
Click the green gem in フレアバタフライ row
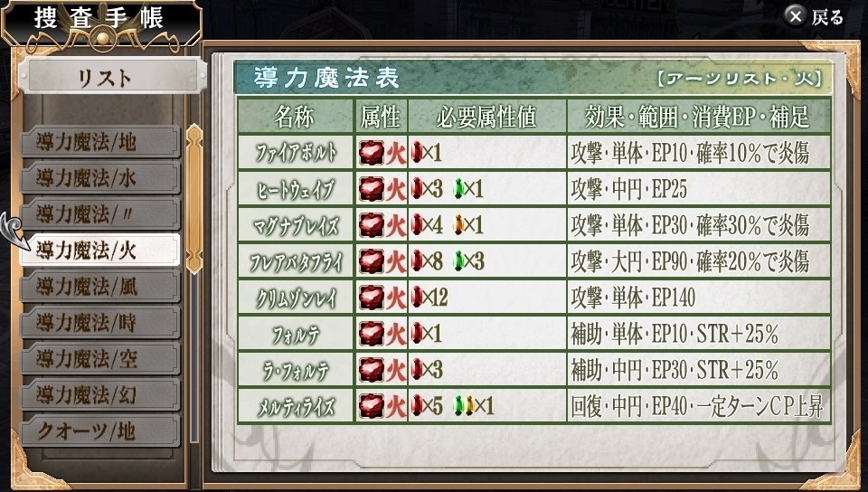(458, 261)
